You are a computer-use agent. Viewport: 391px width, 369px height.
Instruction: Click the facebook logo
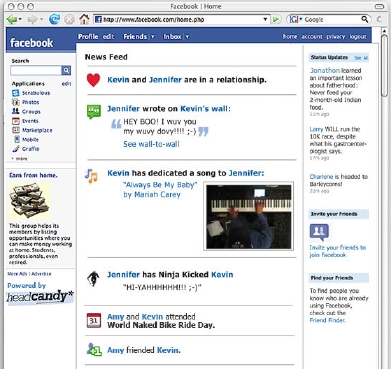pos(31,43)
